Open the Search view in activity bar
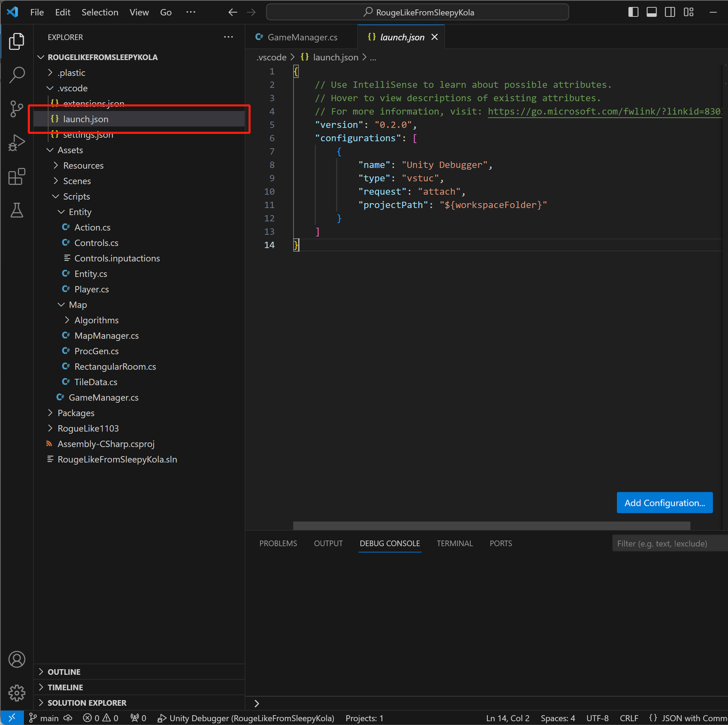The image size is (728, 725). 17,74
